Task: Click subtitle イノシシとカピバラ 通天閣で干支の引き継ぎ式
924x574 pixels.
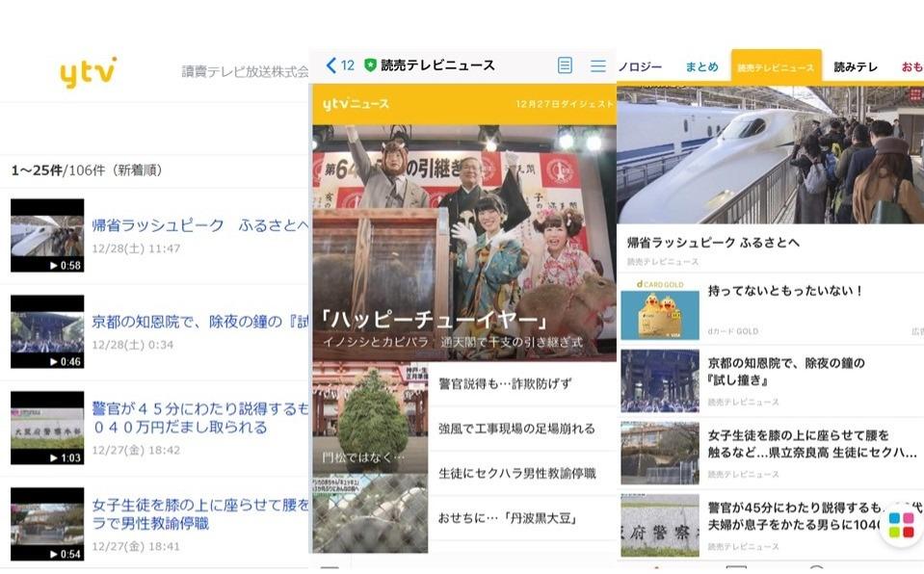Action: pos(453,342)
